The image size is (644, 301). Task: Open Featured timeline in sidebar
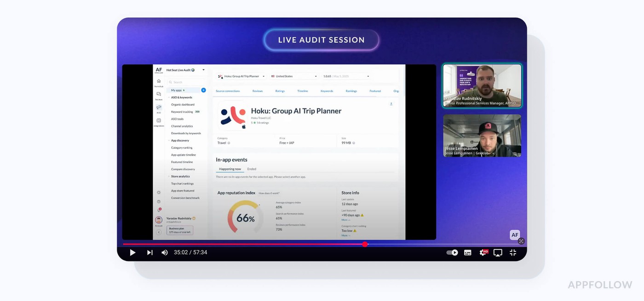pos(182,162)
